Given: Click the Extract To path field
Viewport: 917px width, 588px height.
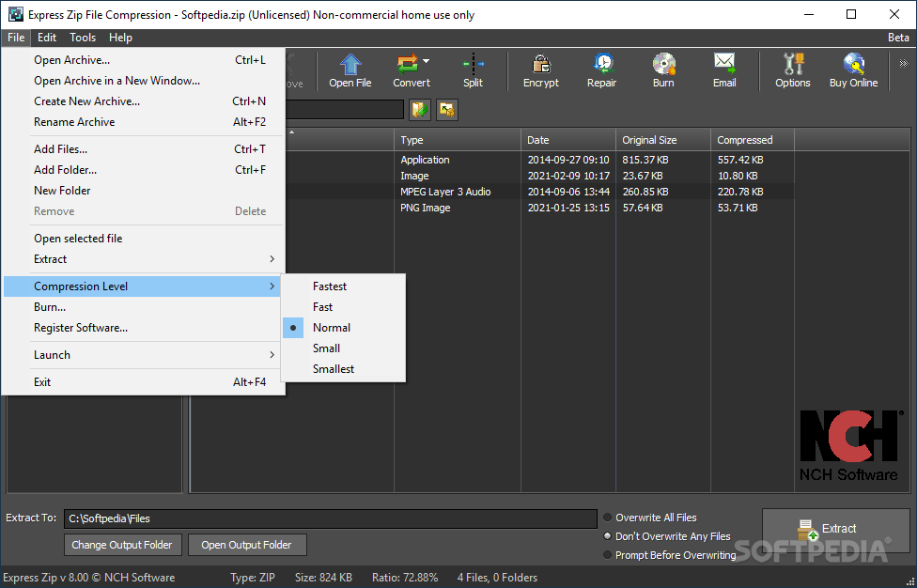Looking at the screenshot, I should point(331,518).
